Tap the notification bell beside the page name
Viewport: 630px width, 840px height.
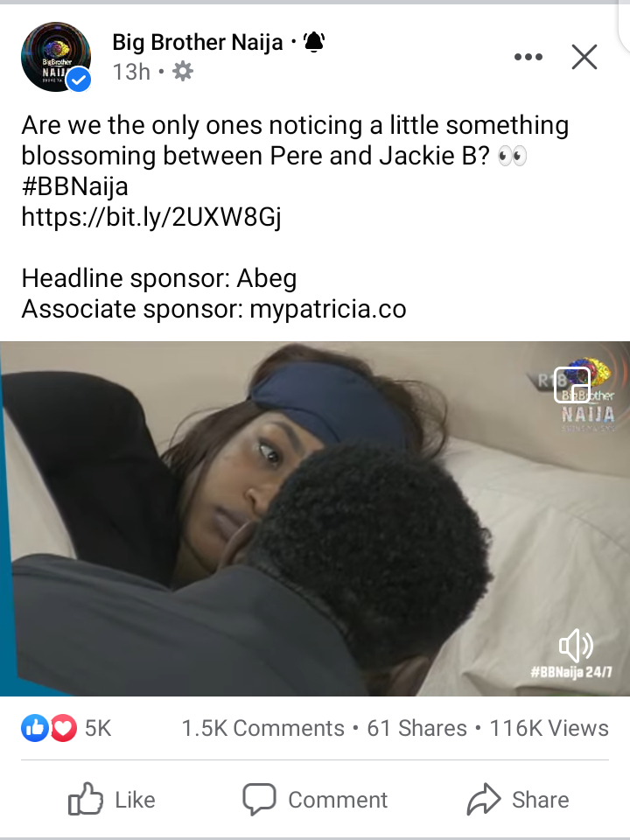(x=314, y=42)
